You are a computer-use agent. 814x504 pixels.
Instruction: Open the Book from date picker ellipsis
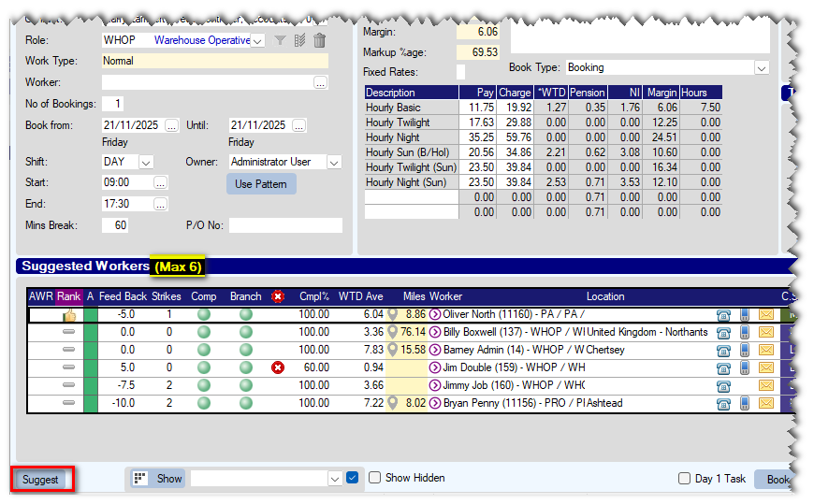[171, 125]
